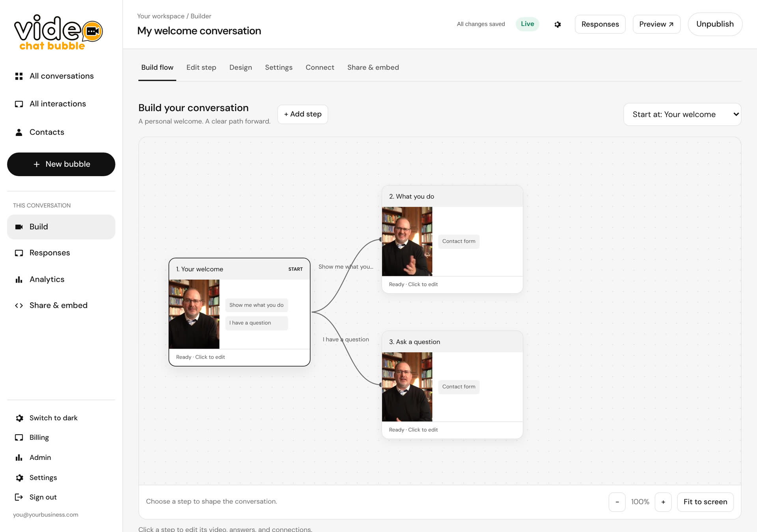Screen dimensions: 757x532
Task: Click the Responses sidebar chat icon
Action: [x=19, y=253]
